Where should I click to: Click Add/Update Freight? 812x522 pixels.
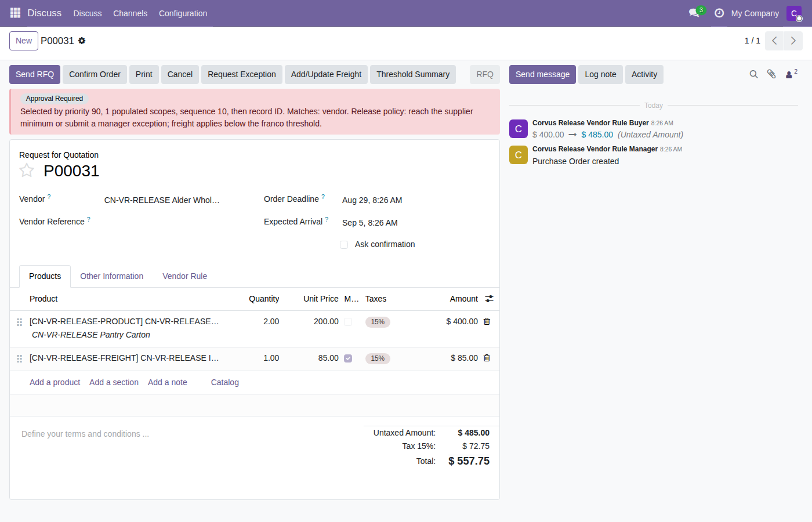pyautogui.click(x=326, y=74)
